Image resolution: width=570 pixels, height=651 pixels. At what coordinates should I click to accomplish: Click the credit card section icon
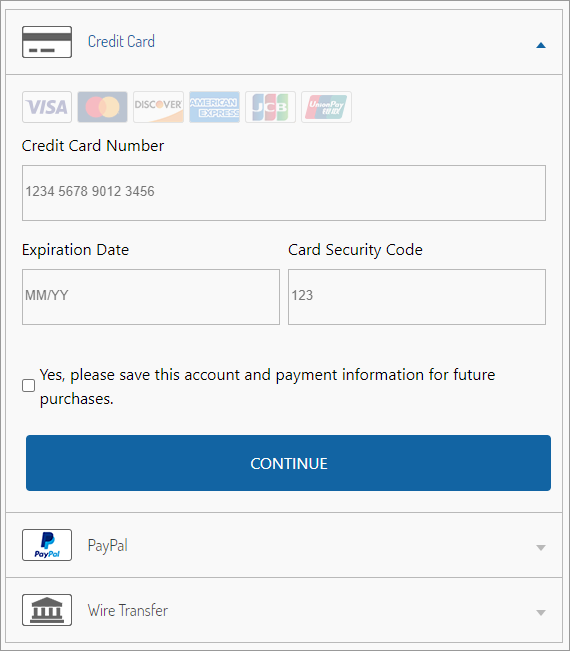tap(47, 42)
